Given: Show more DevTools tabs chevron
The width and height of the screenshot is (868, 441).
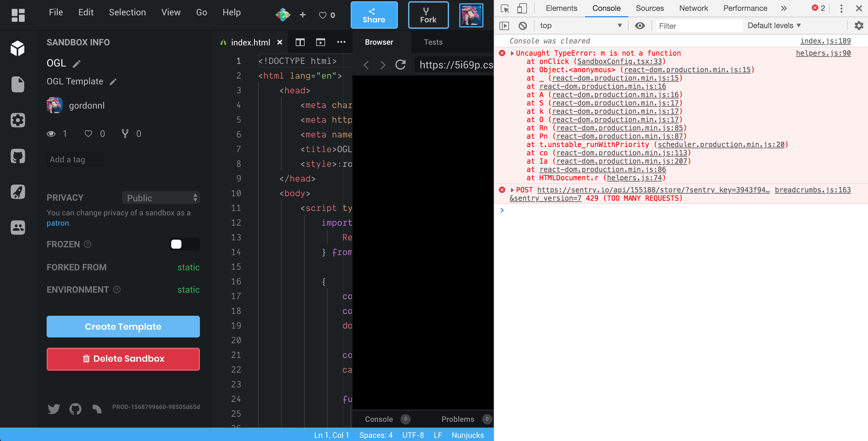Looking at the screenshot, I should [784, 8].
